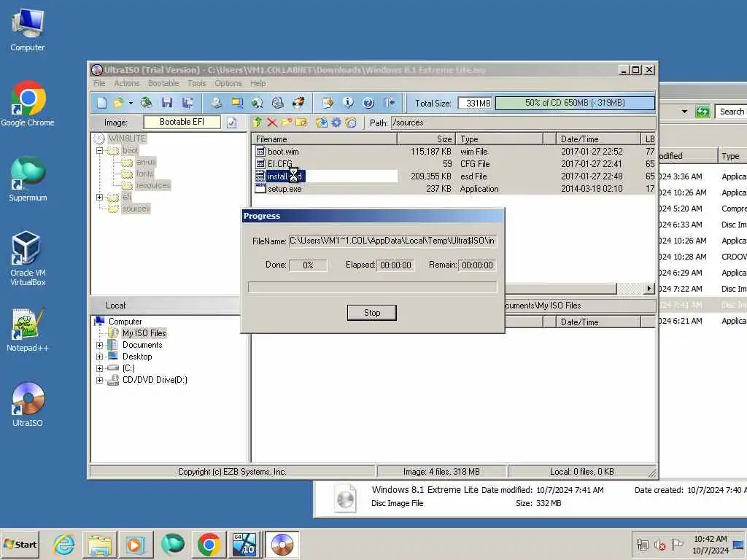Click the Compress ISO toolbar icon
Image resolution: width=747 pixels, height=560 pixels.
click(237, 103)
